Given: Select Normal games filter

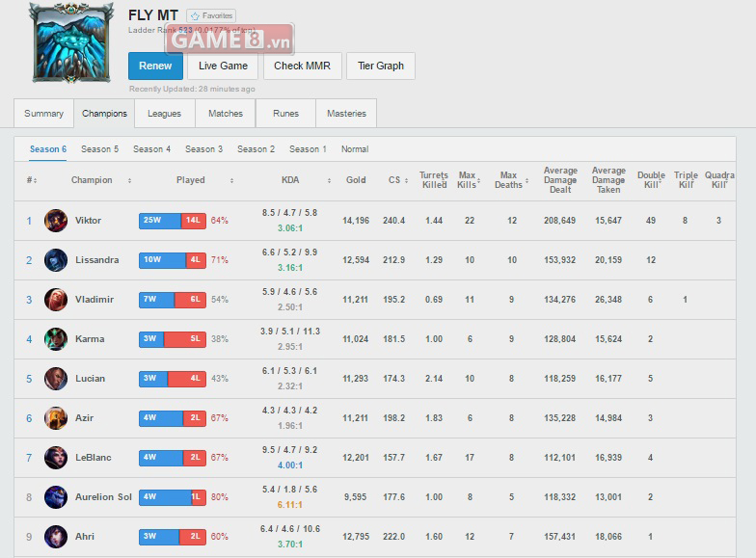Looking at the screenshot, I should (x=355, y=149).
